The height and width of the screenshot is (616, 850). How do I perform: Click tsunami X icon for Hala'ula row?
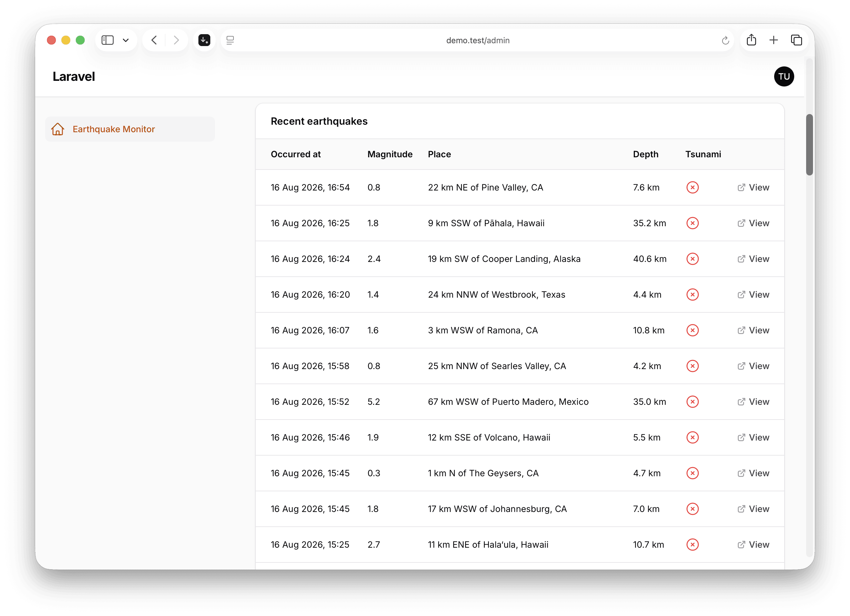[693, 545]
